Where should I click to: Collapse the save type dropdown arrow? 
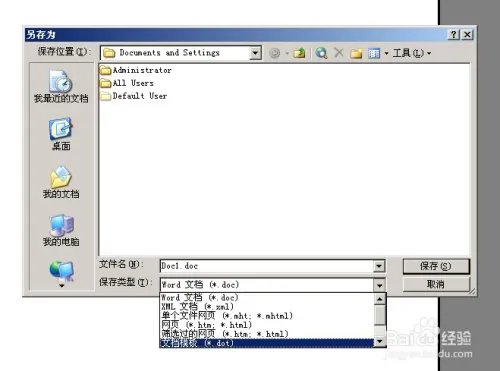coord(379,285)
